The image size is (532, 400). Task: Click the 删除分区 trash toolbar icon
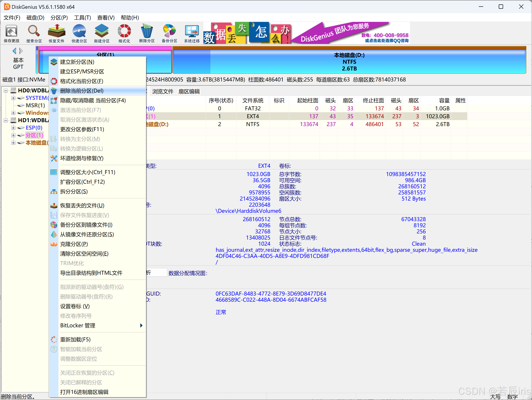pyautogui.click(x=147, y=34)
